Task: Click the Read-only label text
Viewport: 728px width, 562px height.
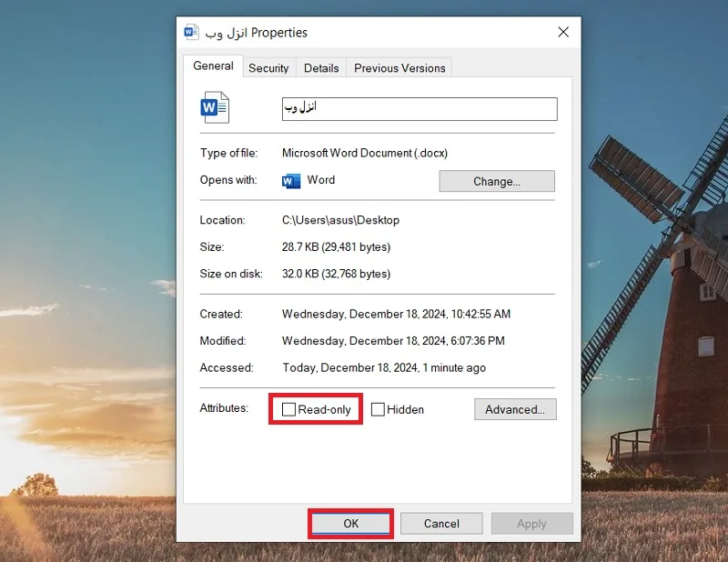Action: [325, 410]
